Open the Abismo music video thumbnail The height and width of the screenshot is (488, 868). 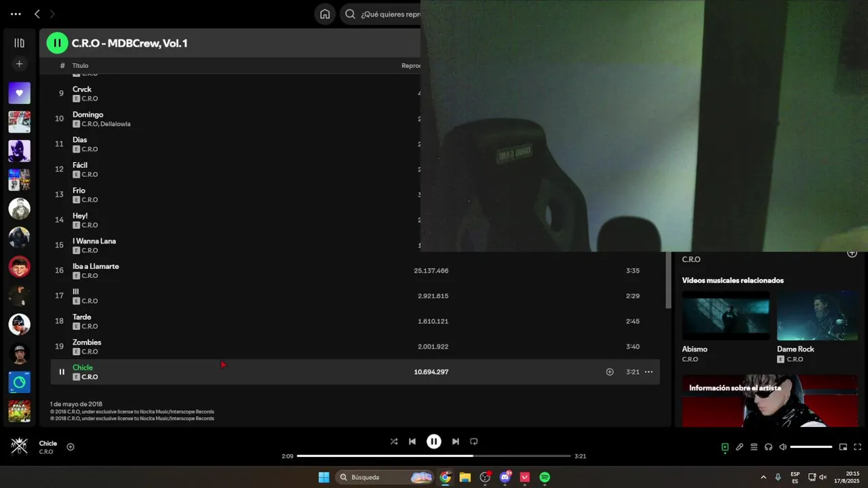click(726, 315)
